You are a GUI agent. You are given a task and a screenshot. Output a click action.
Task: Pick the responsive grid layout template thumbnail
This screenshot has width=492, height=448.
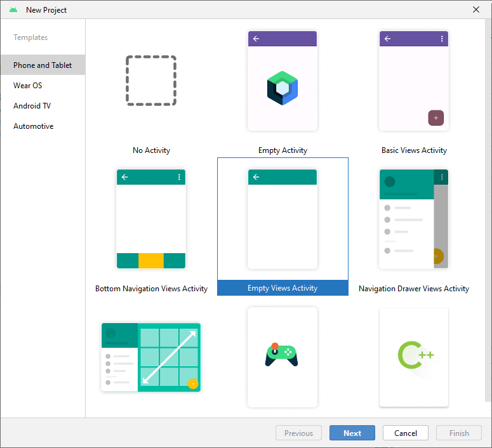(151, 357)
